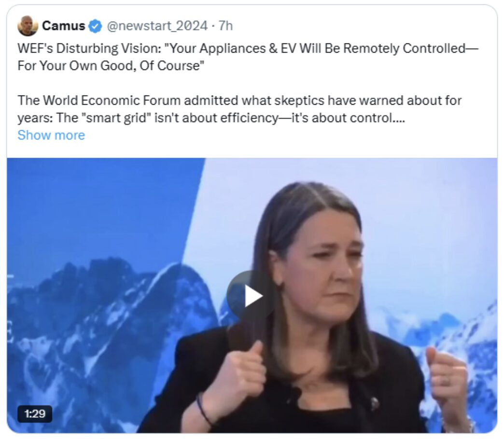Visit the @newstart_2024 handle link

[157, 26]
